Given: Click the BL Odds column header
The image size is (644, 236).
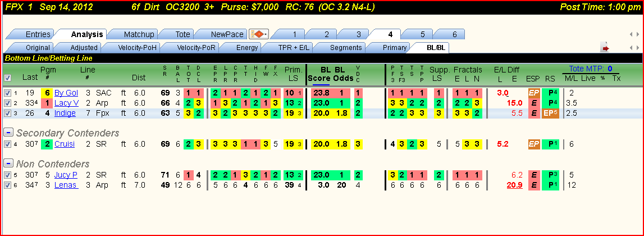Looking at the screenshot, I should 344,74.
